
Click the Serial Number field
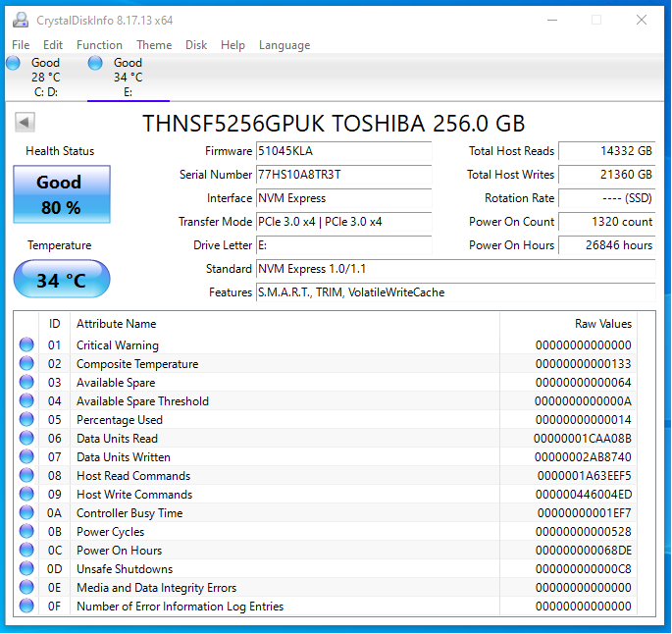click(x=342, y=175)
